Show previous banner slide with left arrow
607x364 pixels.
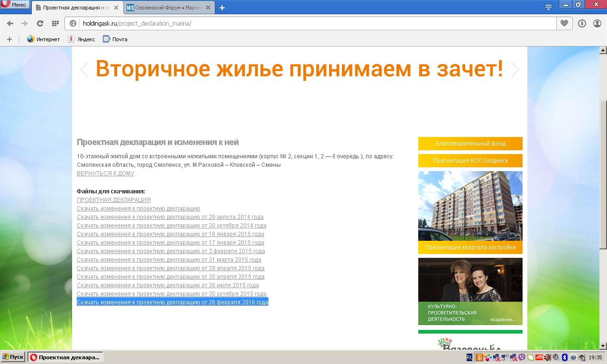(x=84, y=70)
